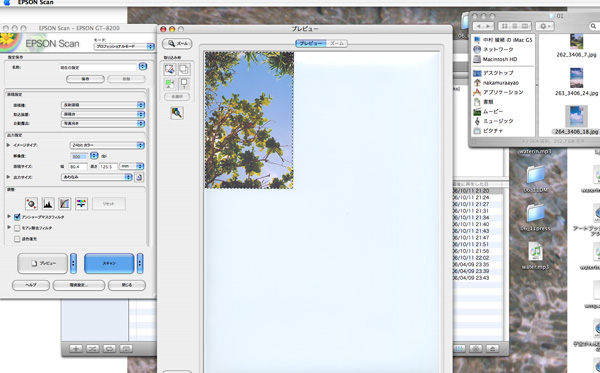The image size is (600, 373).
Task: Click the copy marquee icon in preview
Action: click(184, 69)
